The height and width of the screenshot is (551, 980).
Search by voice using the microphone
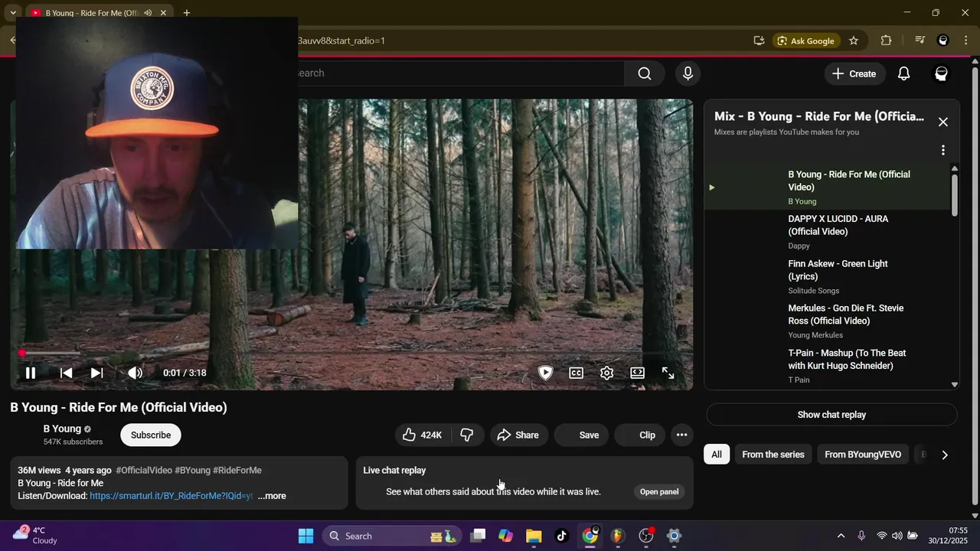[x=688, y=73]
